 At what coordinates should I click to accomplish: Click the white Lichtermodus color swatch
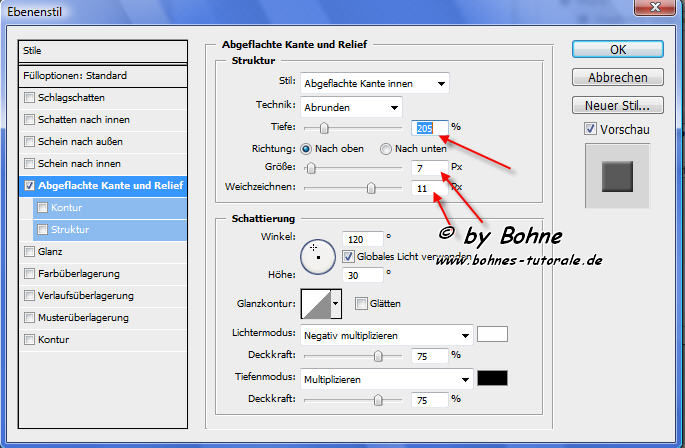click(x=493, y=334)
